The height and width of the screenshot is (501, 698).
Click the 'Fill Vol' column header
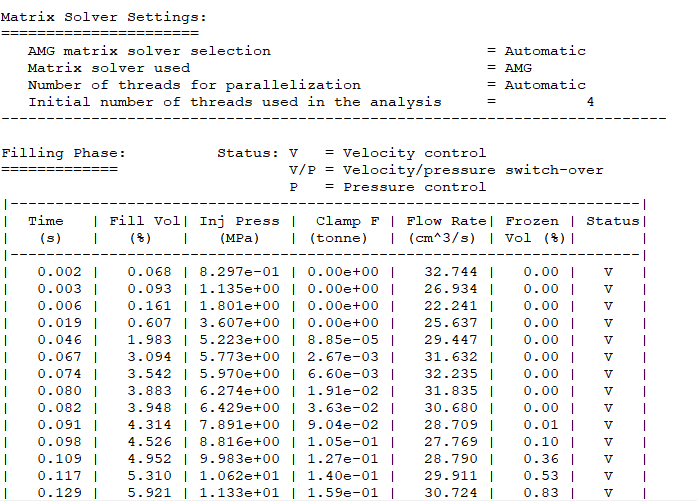pos(145,221)
